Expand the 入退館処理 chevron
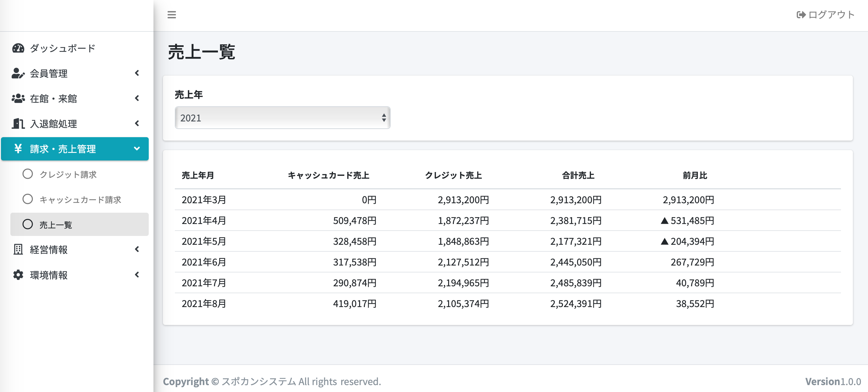Viewport: 868px width, 392px height. [x=137, y=123]
